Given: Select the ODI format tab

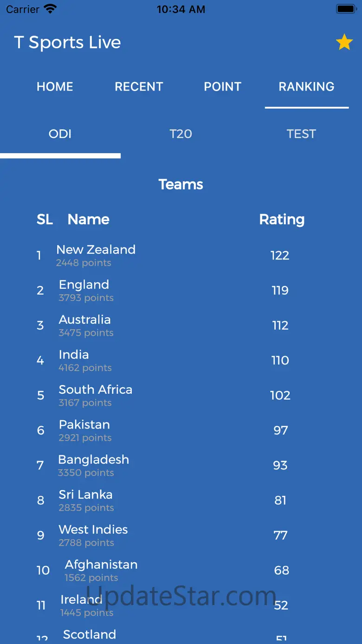Looking at the screenshot, I should [x=60, y=134].
